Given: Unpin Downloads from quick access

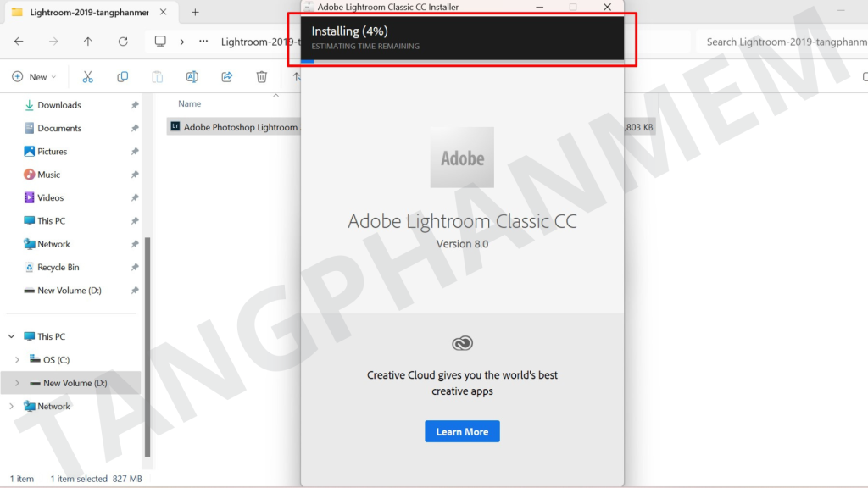Looking at the screenshot, I should point(135,105).
